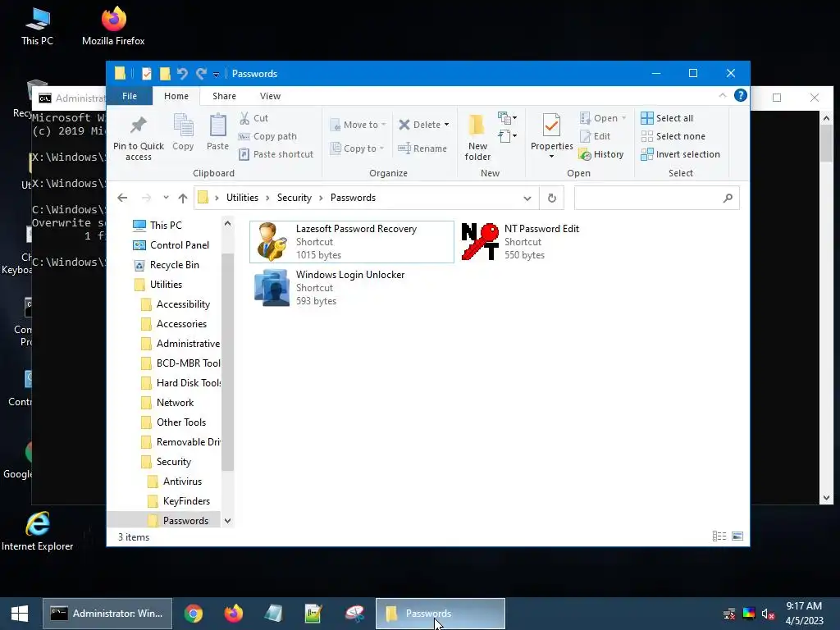The height and width of the screenshot is (630, 840).
Task: Open the File ribbon tab
Action: [130, 96]
